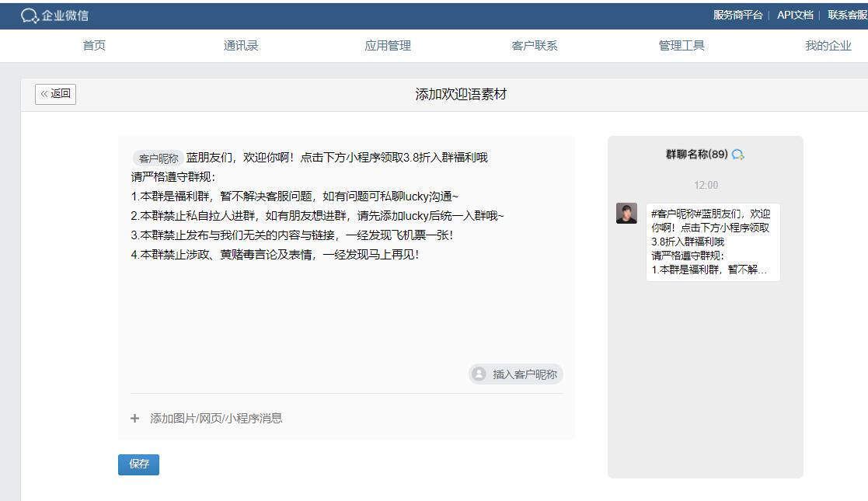The width and height of the screenshot is (868, 501).
Task: Click 返回 to go back
Action: pyautogui.click(x=54, y=94)
